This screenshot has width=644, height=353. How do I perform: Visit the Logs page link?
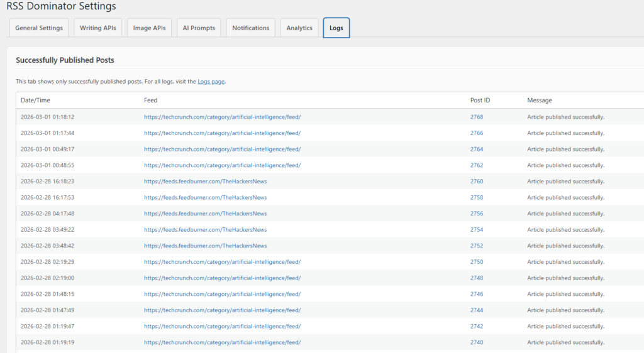coord(211,82)
